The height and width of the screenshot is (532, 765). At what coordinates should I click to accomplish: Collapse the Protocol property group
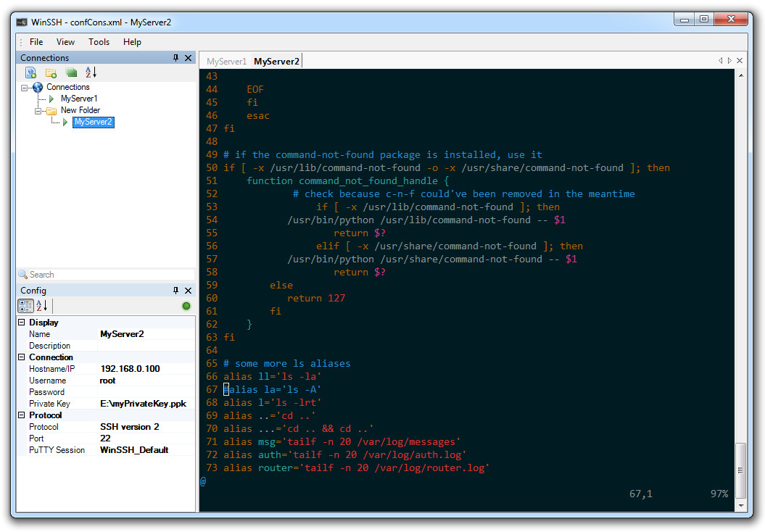22,415
